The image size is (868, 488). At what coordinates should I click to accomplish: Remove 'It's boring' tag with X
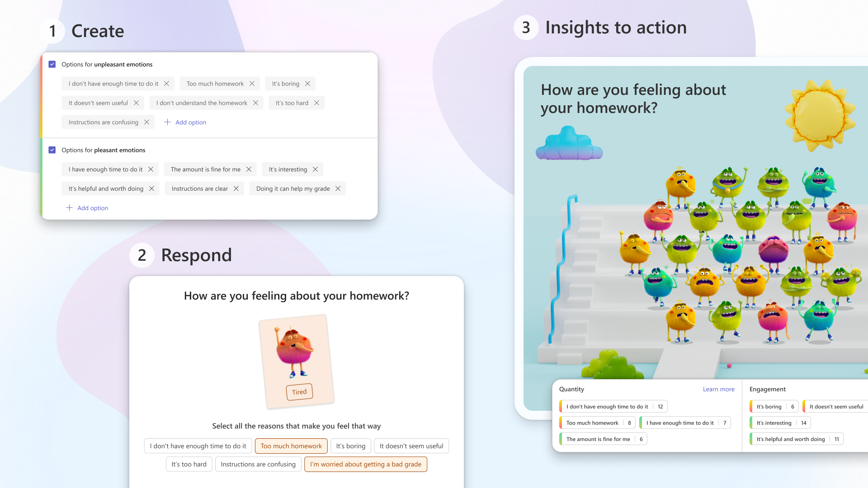[x=307, y=84]
